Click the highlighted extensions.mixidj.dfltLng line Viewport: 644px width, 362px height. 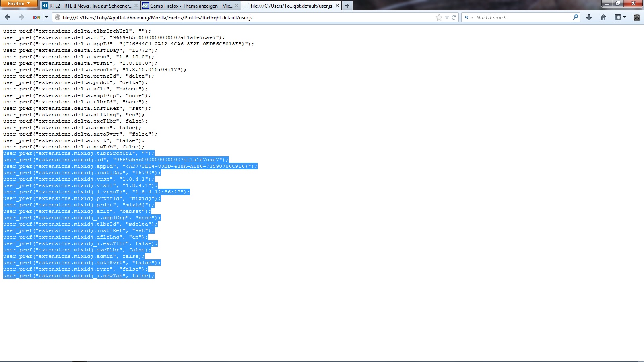[x=76, y=237]
